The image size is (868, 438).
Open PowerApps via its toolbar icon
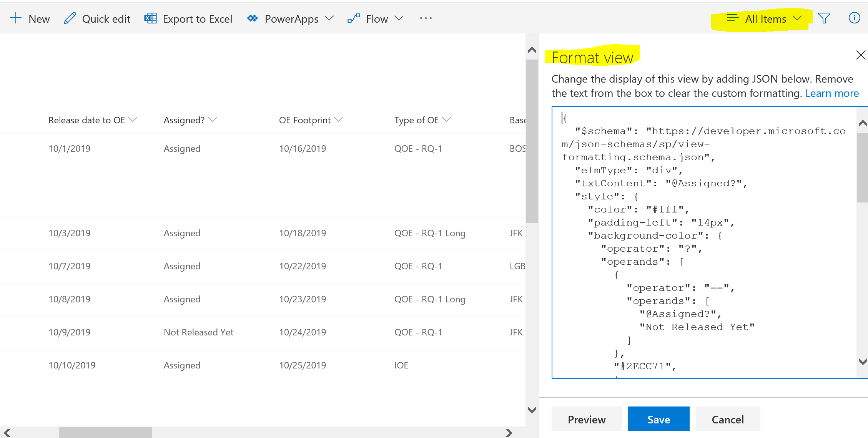click(252, 18)
